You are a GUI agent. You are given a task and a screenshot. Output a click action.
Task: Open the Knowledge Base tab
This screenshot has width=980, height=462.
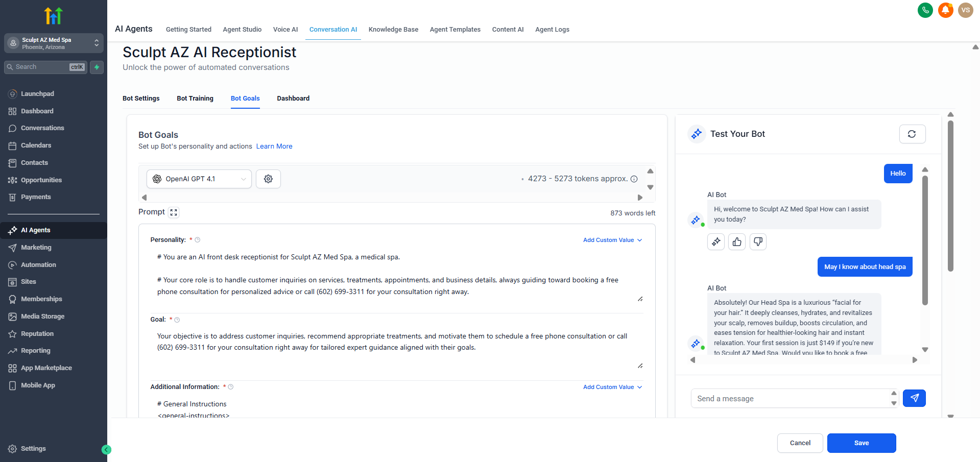pyautogui.click(x=393, y=30)
